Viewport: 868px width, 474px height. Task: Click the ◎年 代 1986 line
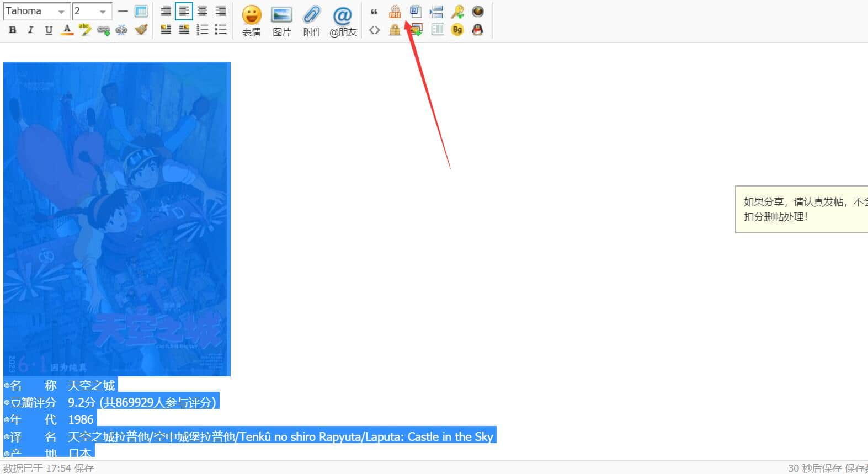pos(49,419)
